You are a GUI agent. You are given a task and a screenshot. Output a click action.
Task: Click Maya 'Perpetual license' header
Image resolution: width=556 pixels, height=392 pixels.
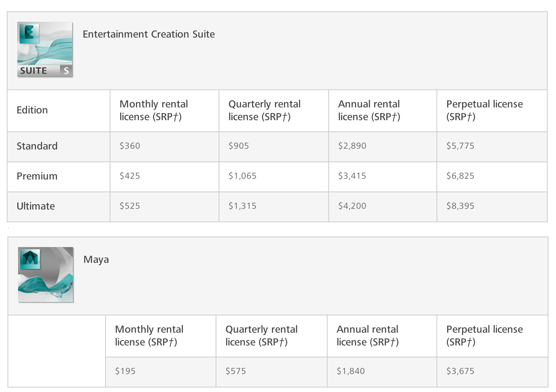point(485,336)
